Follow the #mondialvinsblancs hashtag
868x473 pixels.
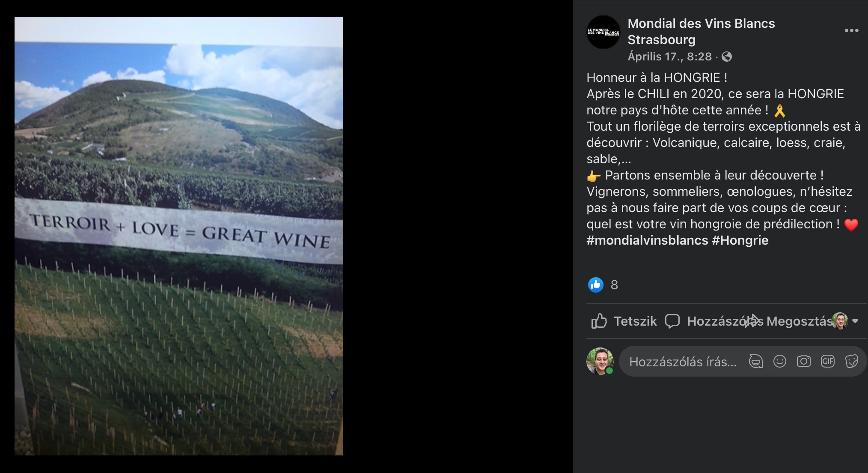point(647,240)
